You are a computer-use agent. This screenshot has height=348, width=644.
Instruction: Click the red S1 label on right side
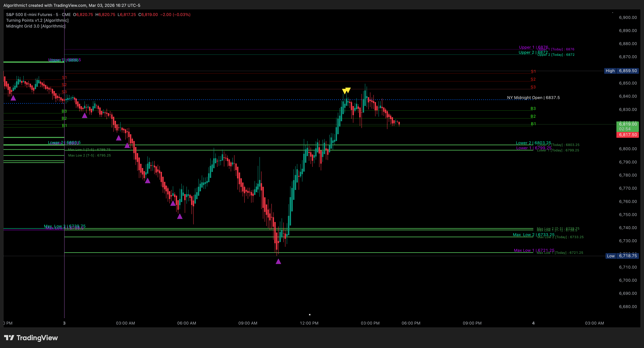point(533,71)
